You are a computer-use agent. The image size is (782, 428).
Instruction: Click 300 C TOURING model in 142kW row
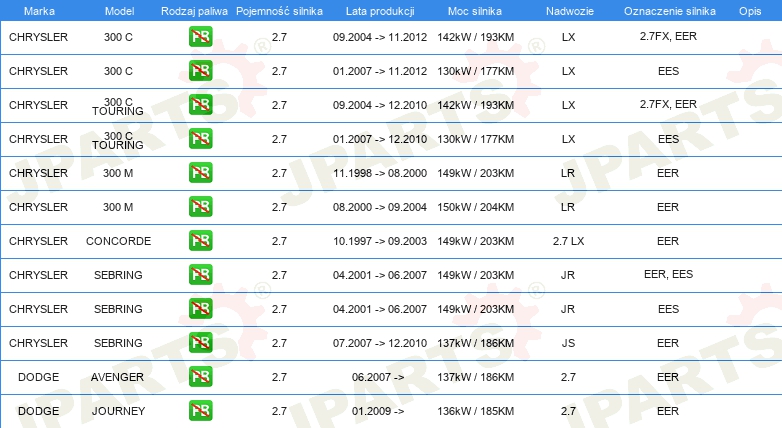[118, 106]
